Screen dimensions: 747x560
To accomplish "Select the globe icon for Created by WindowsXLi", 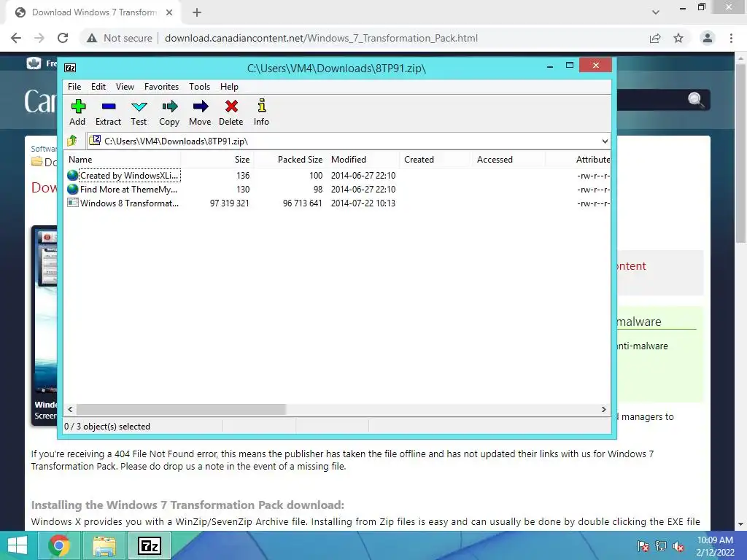I will pos(72,175).
